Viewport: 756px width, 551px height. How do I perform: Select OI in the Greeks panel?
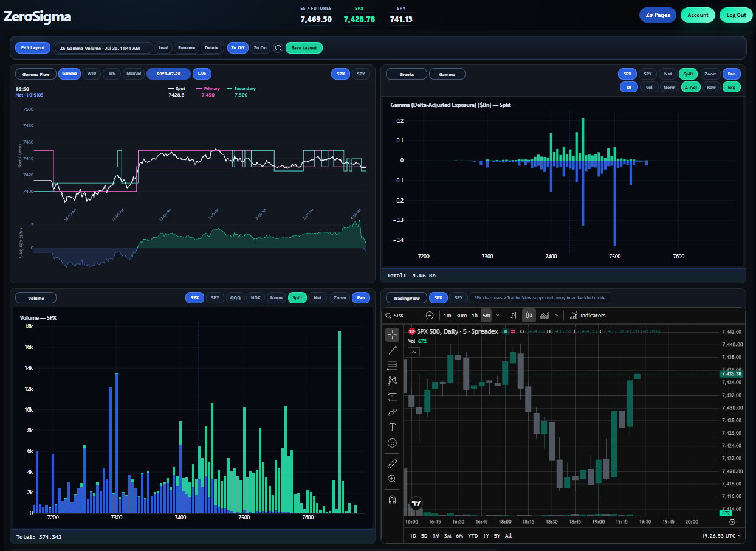[x=628, y=87]
